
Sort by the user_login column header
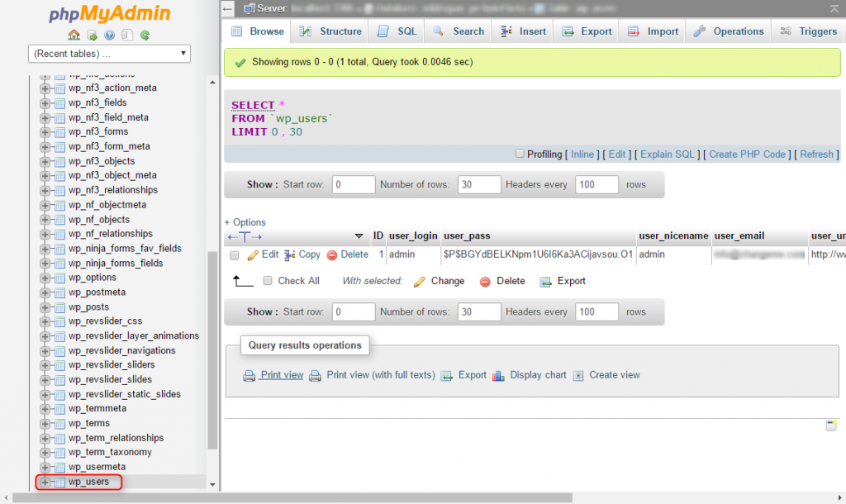tap(413, 235)
